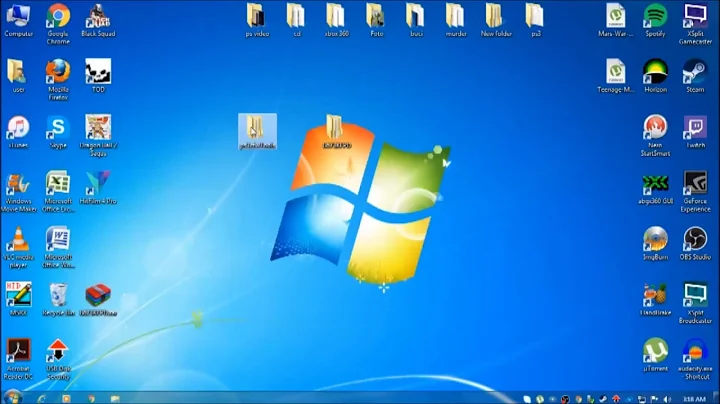Launch abgx360 GUI
Screen dimensions: 720x404
click(x=655, y=188)
